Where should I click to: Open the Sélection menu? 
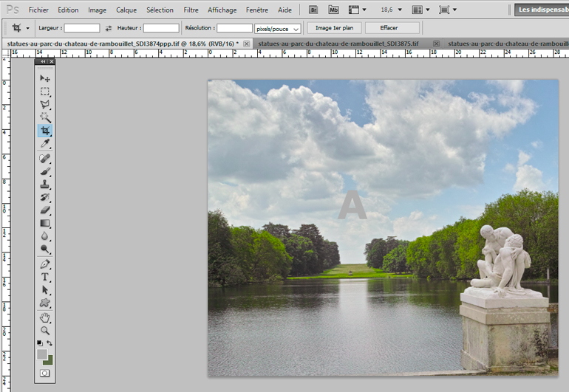point(160,10)
